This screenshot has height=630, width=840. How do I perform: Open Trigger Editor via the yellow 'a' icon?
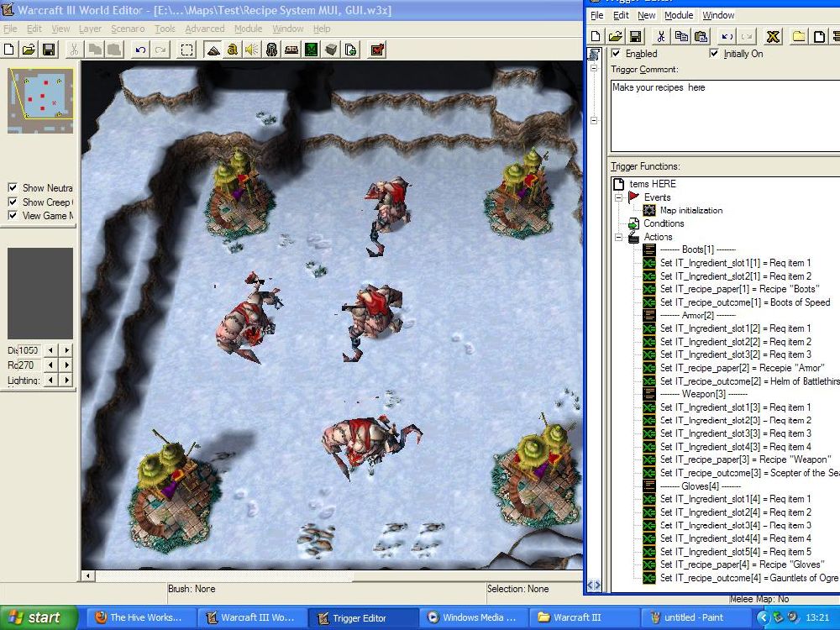[x=232, y=50]
